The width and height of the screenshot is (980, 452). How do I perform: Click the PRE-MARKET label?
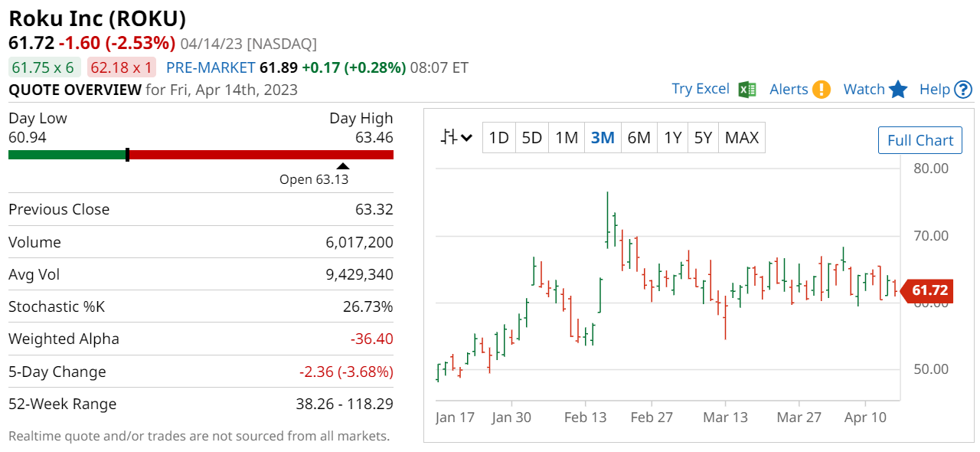click(x=211, y=67)
